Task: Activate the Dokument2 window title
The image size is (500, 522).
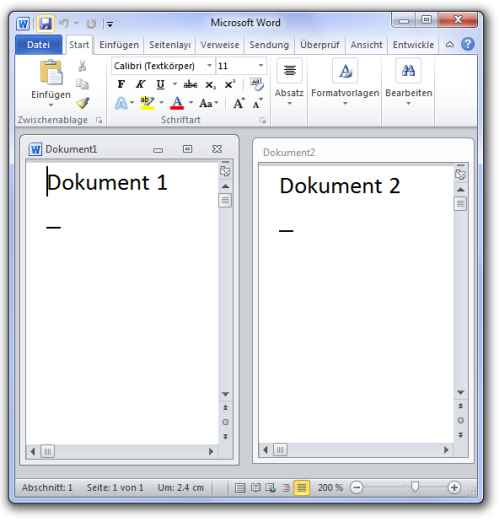Action: click(289, 153)
